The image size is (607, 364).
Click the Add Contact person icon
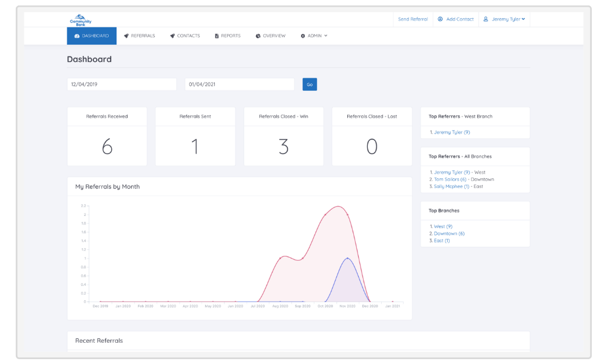click(440, 19)
